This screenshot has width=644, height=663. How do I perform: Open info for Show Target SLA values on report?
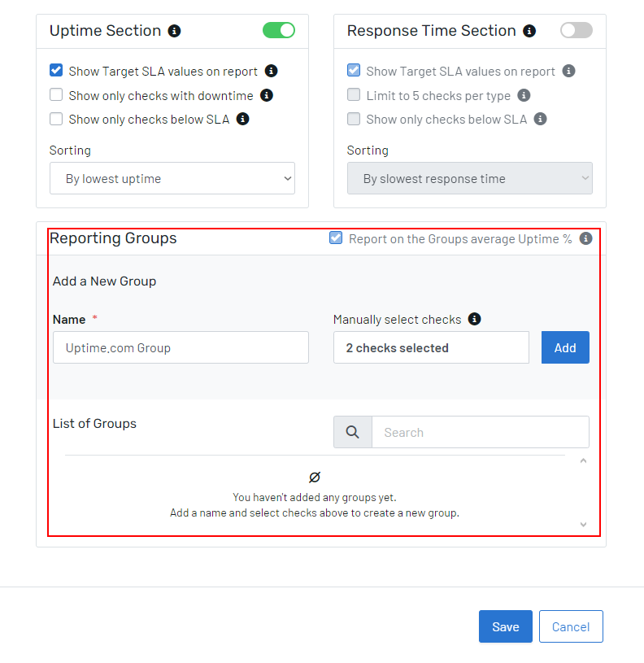(272, 71)
